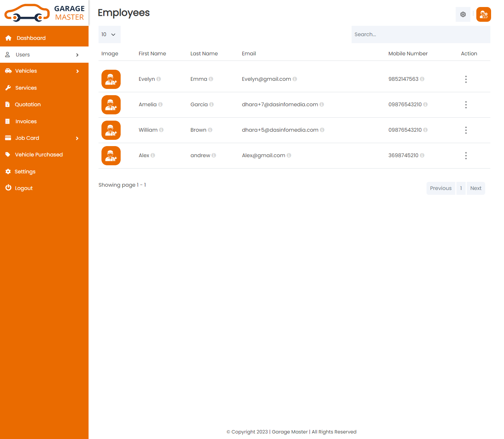Open the three-dot action menu for Alex

466,156
